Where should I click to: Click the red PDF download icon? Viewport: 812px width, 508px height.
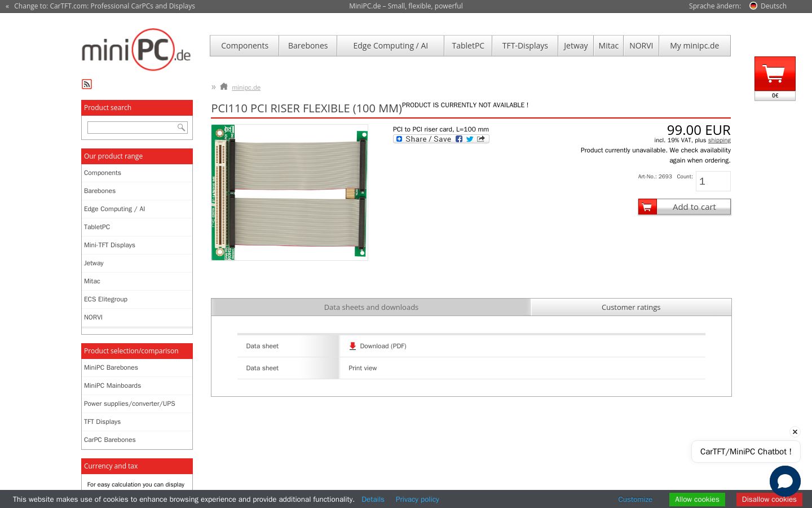[352, 346]
